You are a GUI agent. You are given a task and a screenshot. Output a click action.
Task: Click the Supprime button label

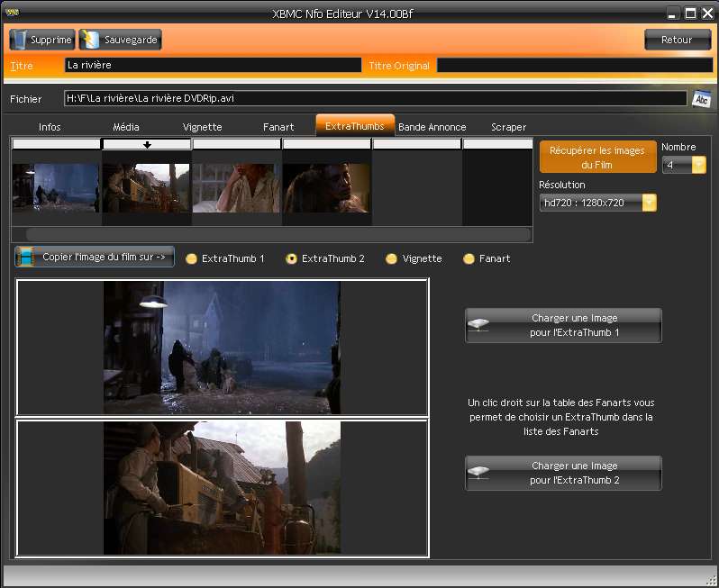[x=50, y=40]
